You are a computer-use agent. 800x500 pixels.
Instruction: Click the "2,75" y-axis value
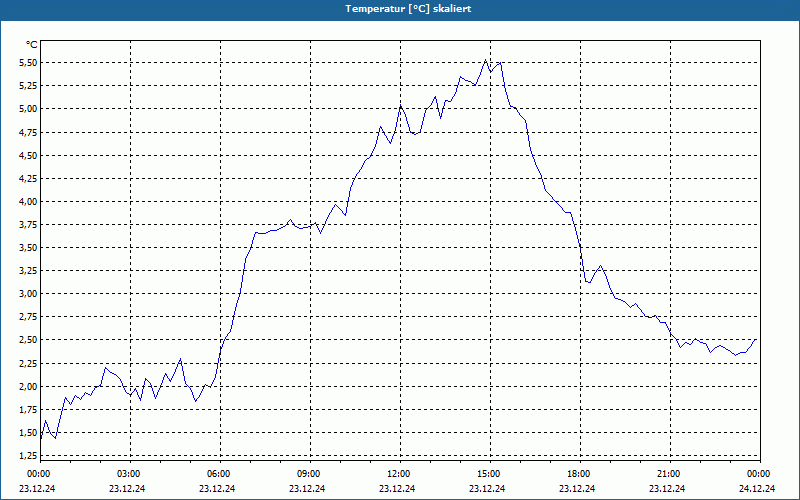click(28, 317)
